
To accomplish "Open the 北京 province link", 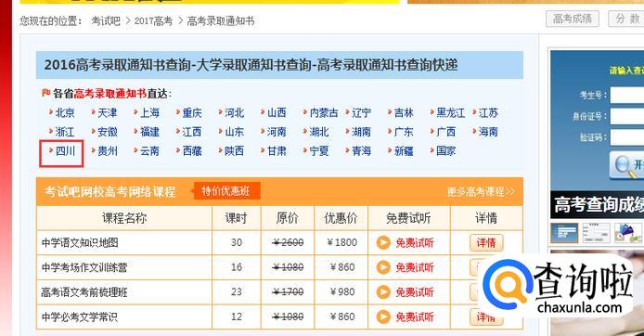I will coord(65,112).
